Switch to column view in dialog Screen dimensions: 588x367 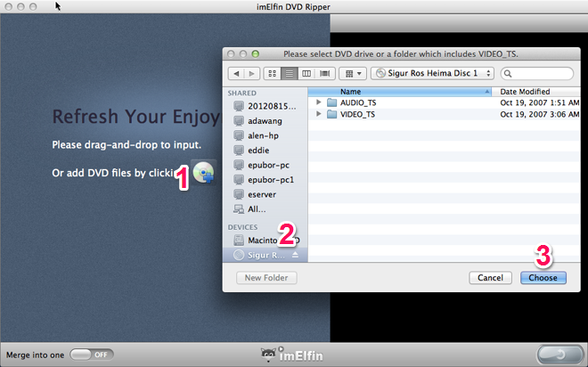pos(306,73)
